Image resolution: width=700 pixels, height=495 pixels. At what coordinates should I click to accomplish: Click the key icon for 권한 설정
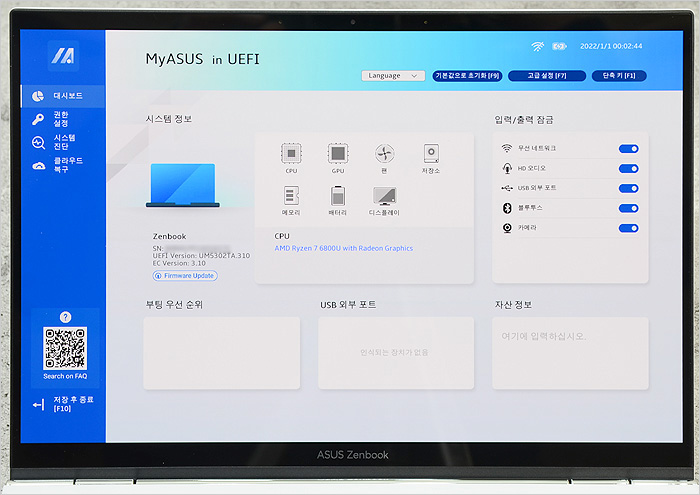(38, 119)
